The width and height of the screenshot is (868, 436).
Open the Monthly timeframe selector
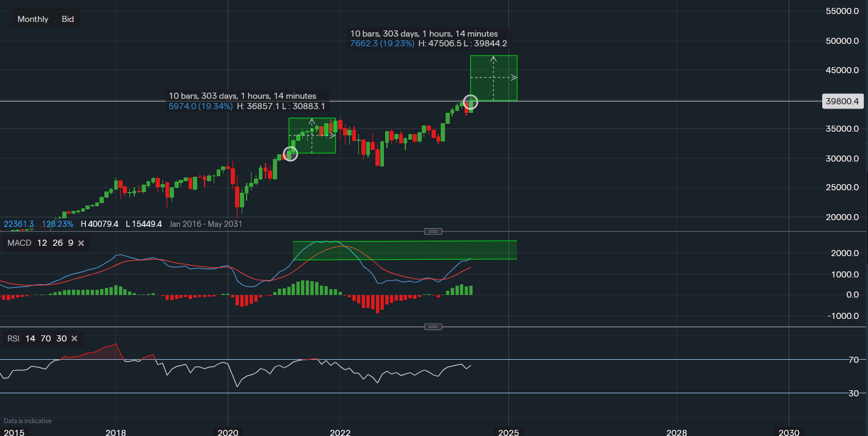[x=32, y=18]
